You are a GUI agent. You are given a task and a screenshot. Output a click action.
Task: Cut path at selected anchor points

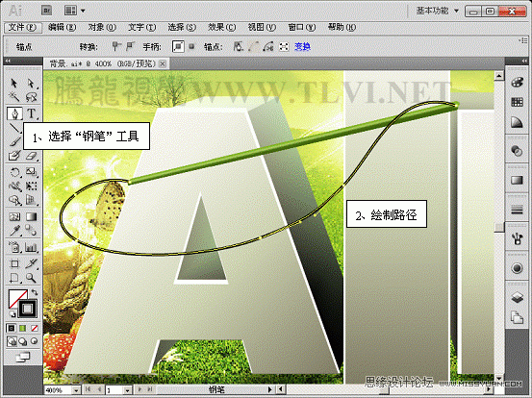pyautogui.click(x=268, y=46)
